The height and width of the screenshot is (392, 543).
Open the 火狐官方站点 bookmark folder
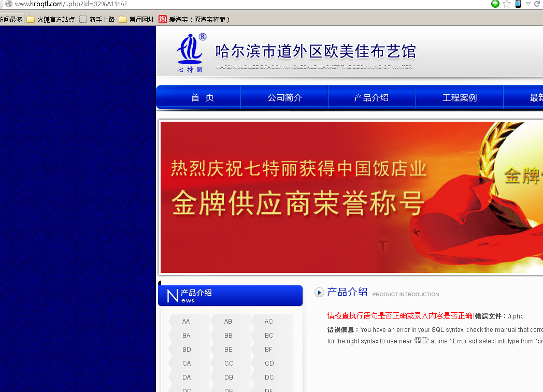point(51,19)
